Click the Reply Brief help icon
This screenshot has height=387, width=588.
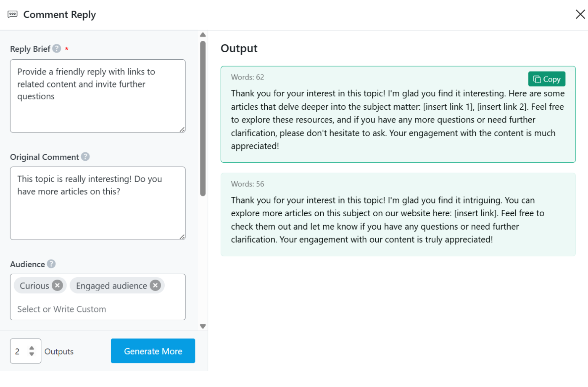[57, 49]
